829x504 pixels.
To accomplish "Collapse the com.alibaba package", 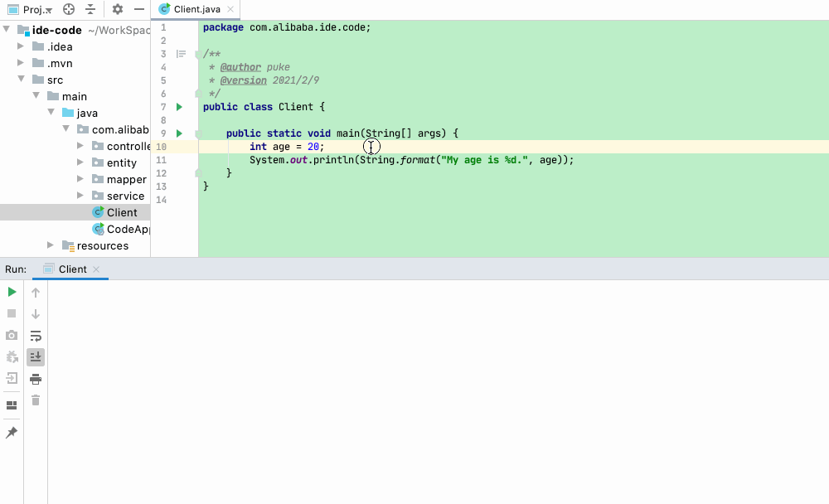I will pyautogui.click(x=65, y=129).
